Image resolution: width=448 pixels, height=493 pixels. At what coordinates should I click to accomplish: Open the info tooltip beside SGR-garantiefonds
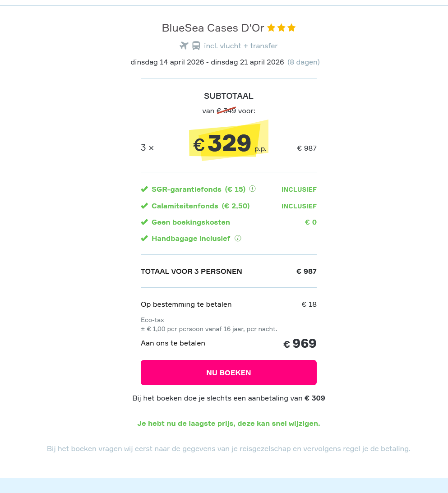[x=252, y=189]
